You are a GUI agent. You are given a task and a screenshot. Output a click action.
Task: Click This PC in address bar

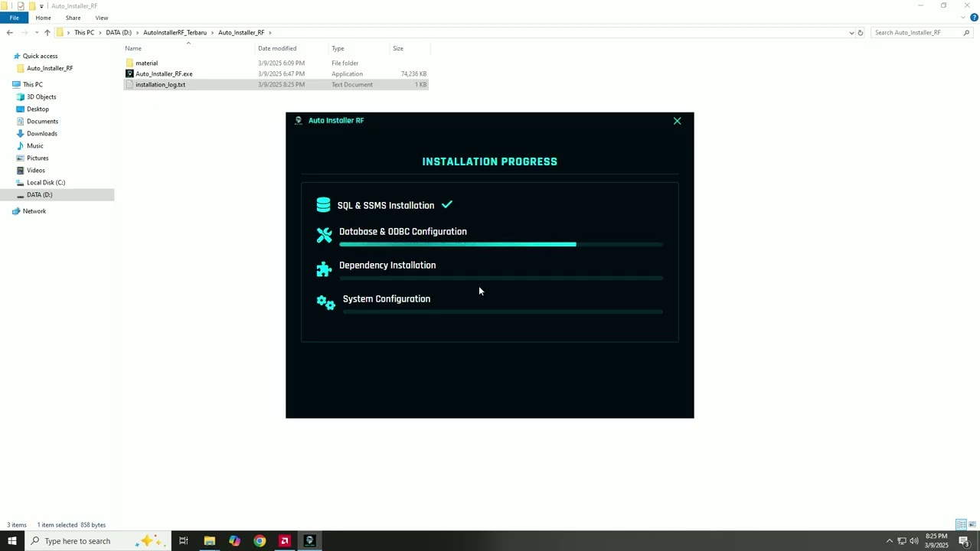point(84,33)
